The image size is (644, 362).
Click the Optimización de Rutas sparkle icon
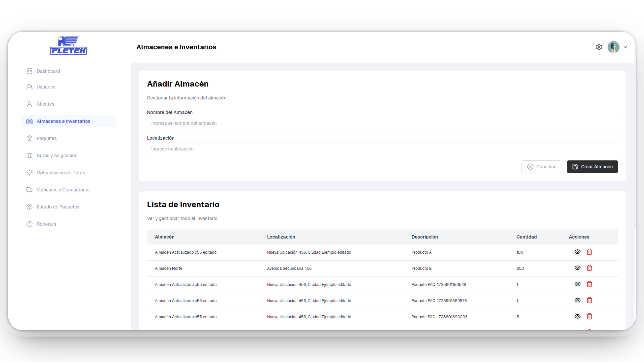pos(30,173)
